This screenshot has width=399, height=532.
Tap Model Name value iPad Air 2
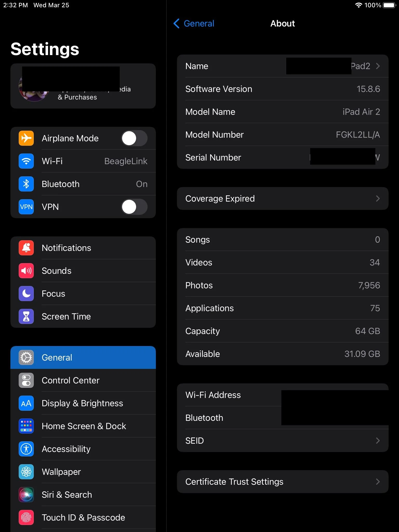361,112
